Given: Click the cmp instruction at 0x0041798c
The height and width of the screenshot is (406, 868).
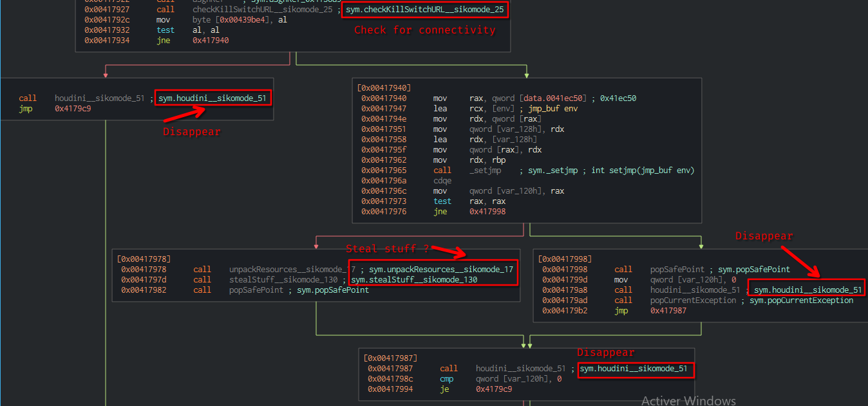Looking at the screenshot, I should tap(446, 379).
